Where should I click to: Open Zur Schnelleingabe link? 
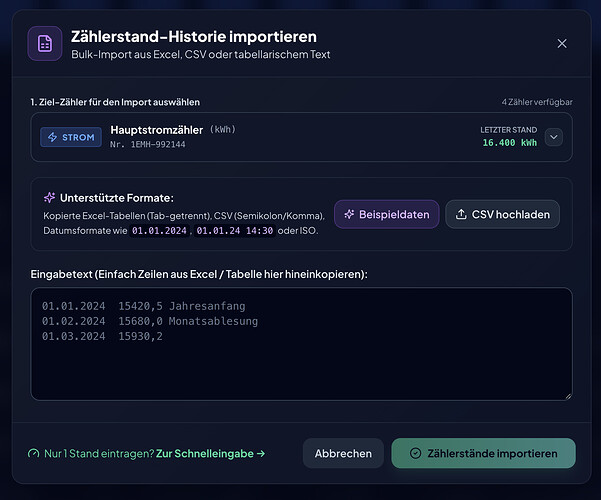(x=210, y=454)
